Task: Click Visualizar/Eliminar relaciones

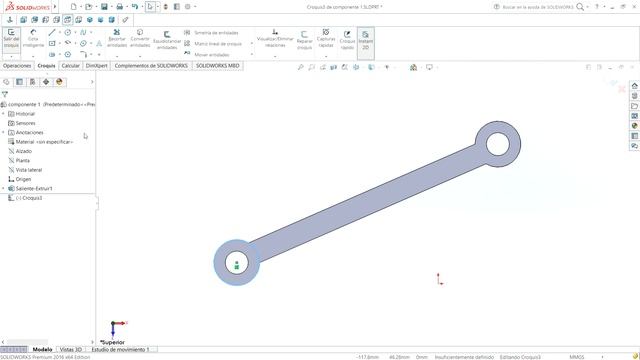Action: (x=275, y=38)
